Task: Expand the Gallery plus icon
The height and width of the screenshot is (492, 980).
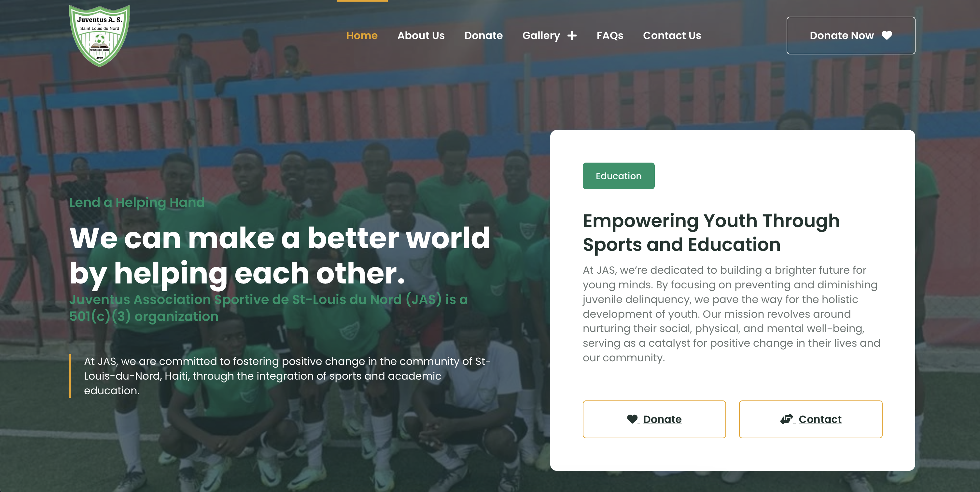Action: 572,36
